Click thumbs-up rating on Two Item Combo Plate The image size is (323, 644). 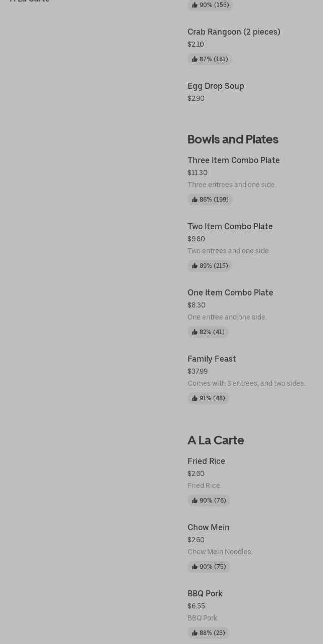coord(210,266)
